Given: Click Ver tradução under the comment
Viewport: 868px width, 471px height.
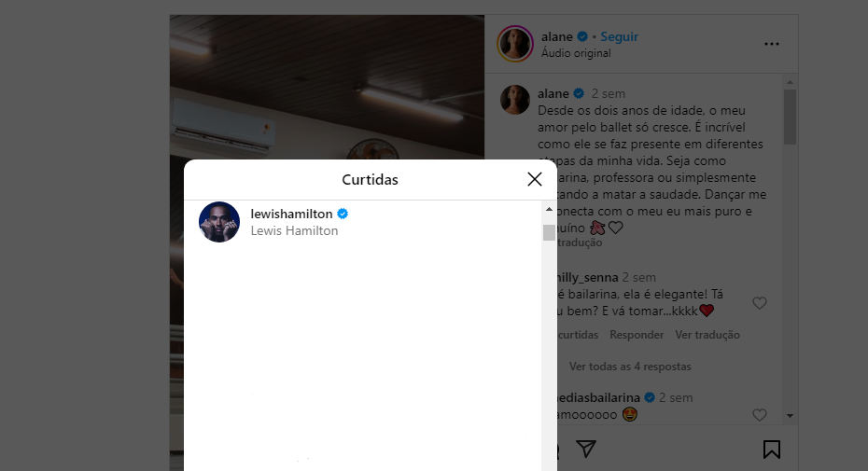Looking at the screenshot, I should 707,335.
